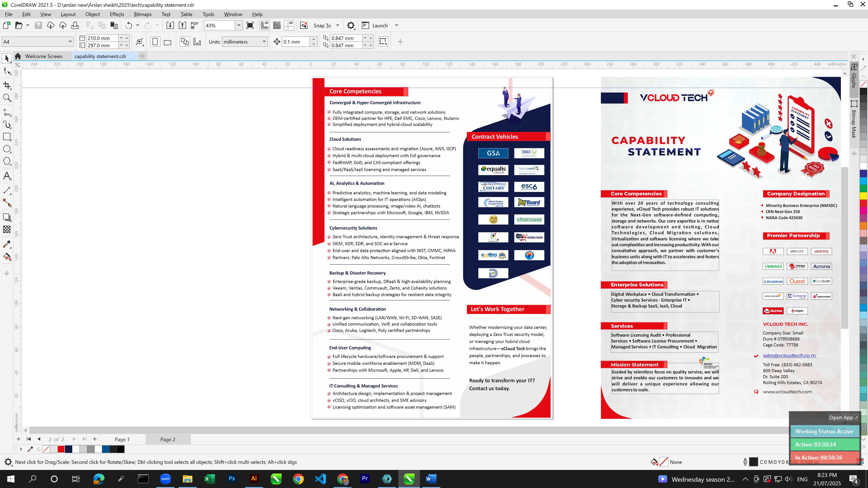Add page after current plus button
The width and height of the screenshot is (868, 488).
95,439
